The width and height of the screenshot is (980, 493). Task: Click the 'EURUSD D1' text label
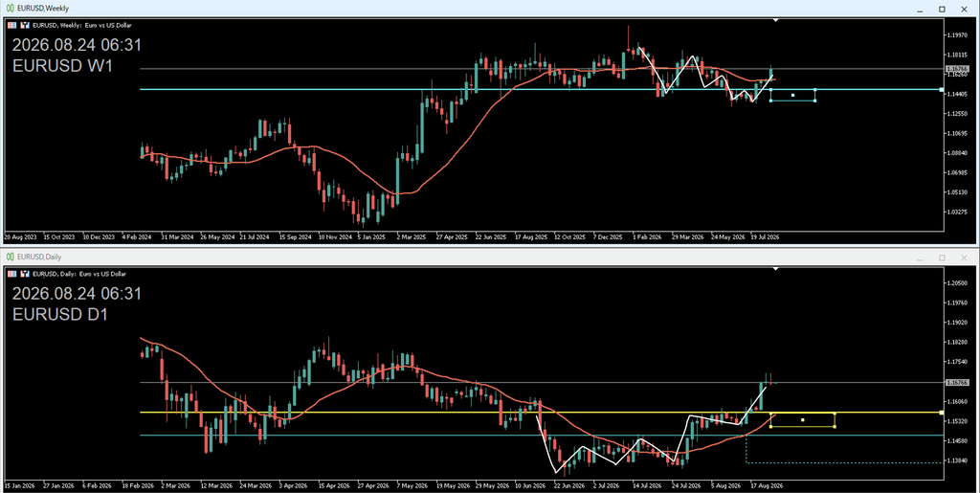pyautogui.click(x=60, y=314)
